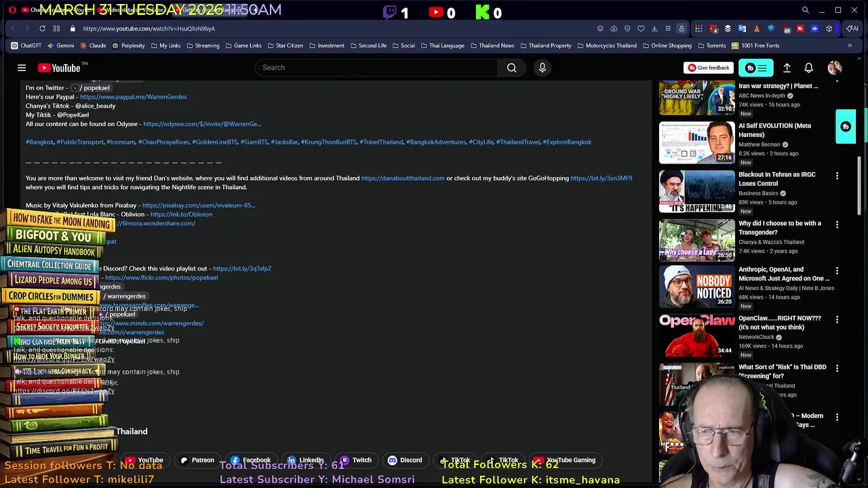The width and height of the screenshot is (868, 488).
Task: Click the YouTube search input field
Action: [376, 68]
